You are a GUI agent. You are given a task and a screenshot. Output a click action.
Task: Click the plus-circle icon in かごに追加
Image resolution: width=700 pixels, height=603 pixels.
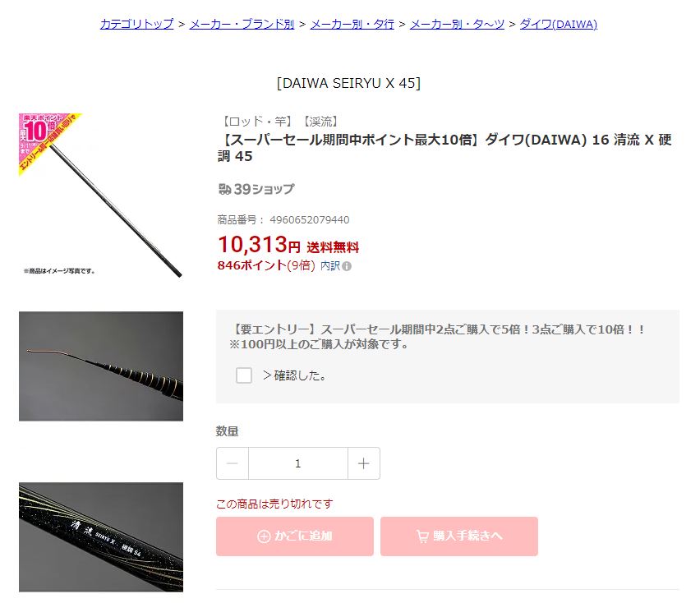264,536
